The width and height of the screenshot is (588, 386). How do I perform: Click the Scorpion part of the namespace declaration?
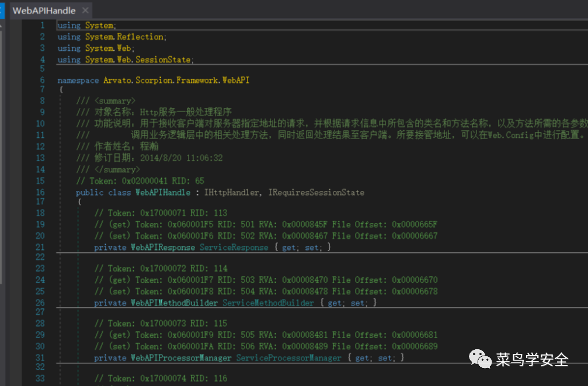[154, 80]
